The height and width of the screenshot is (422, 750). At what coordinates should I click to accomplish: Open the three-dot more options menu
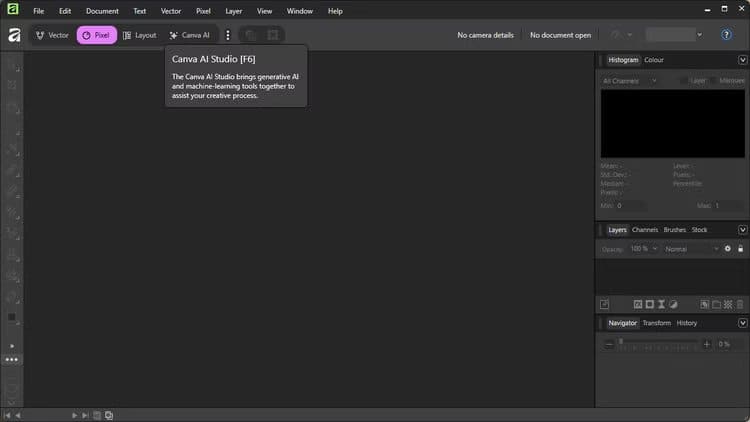point(228,35)
